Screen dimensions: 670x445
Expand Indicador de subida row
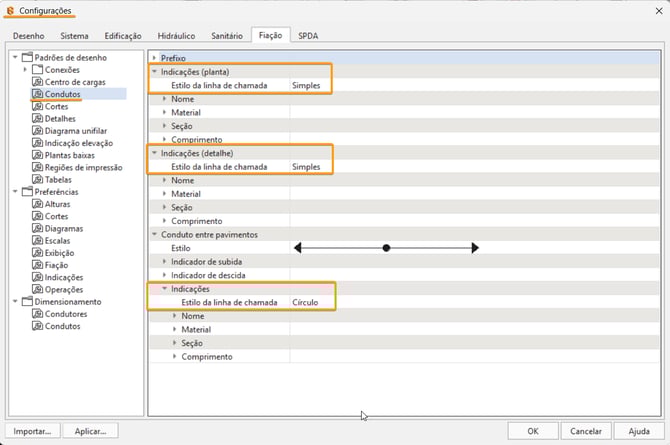165,261
